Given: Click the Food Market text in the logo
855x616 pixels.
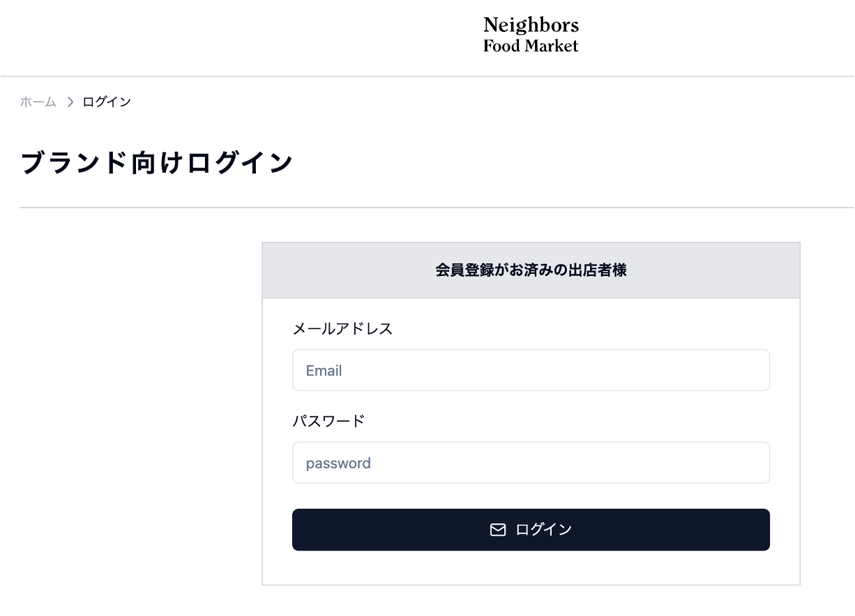Looking at the screenshot, I should coord(531,46).
